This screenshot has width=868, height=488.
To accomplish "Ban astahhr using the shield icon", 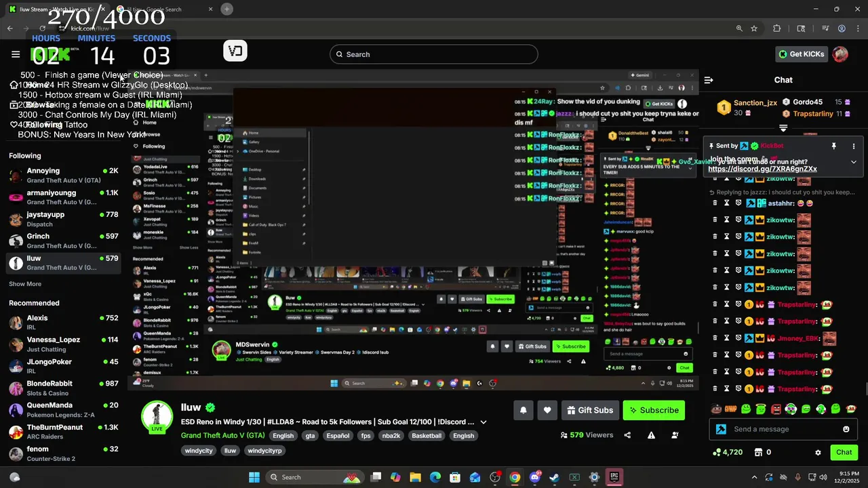I will tap(738, 203).
